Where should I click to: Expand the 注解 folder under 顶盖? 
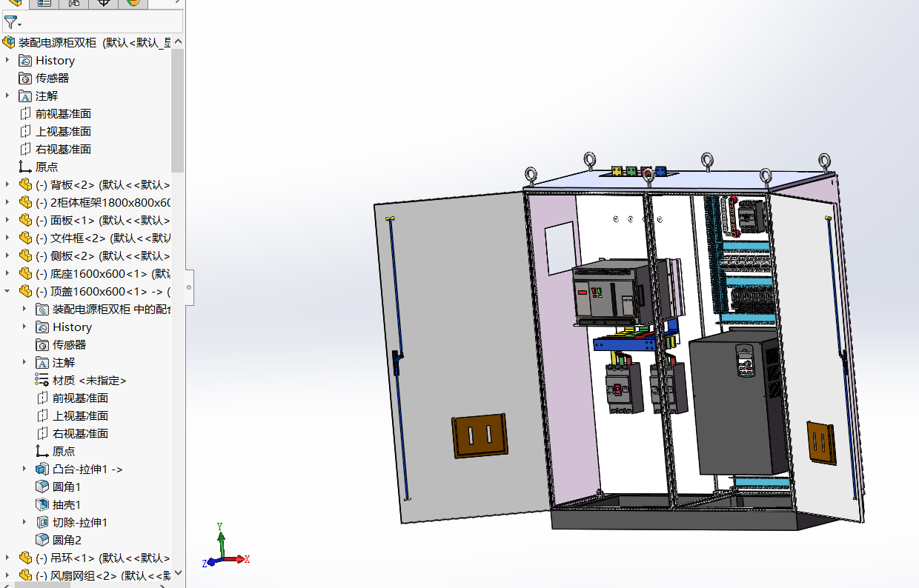[x=24, y=362]
